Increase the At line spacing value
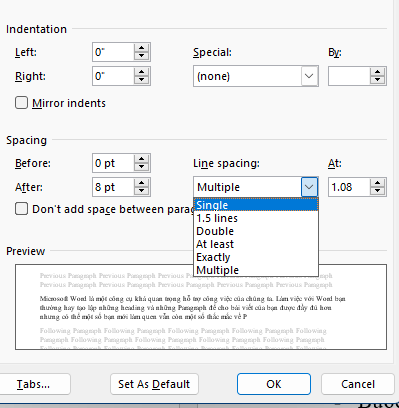Viewport: 399px width, 408px height. [x=377, y=183]
